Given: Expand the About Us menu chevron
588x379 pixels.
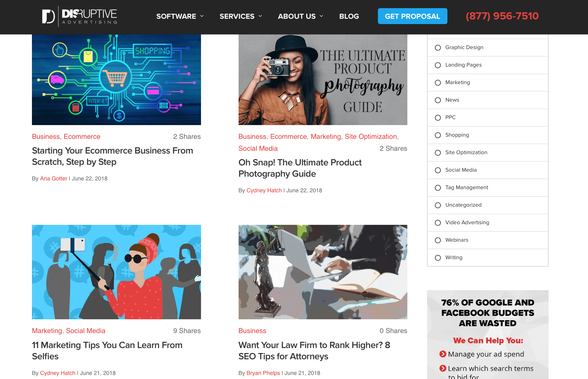Looking at the screenshot, I should tap(321, 16).
